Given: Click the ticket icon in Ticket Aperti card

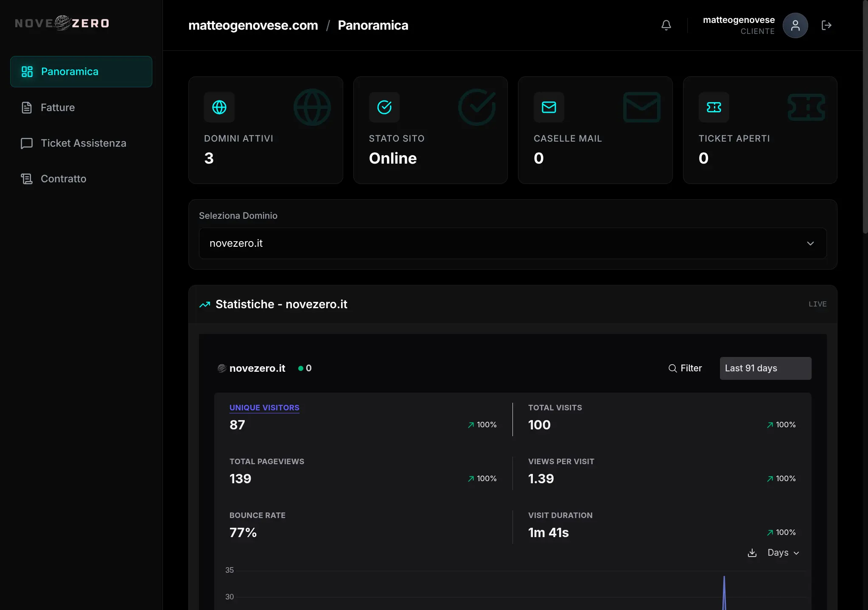Looking at the screenshot, I should (714, 107).
